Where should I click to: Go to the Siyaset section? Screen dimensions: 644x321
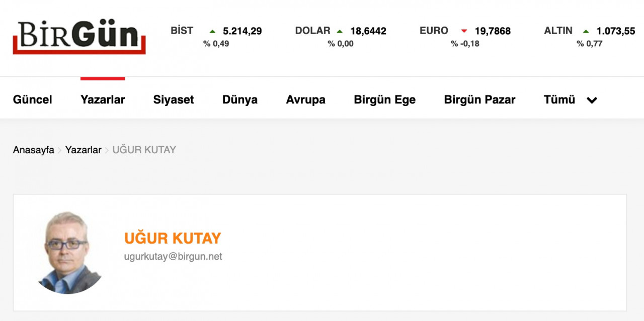174,99
